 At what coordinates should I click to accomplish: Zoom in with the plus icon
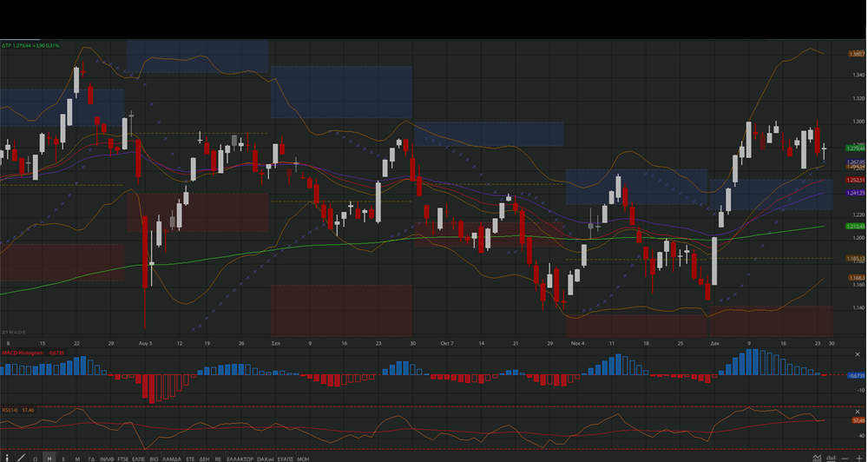tap(859, 459)
